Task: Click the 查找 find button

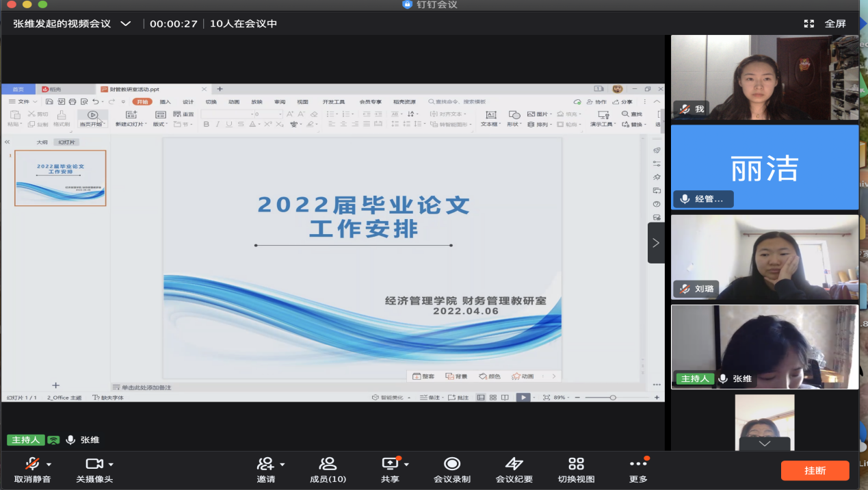Action: [x=632, y=114]
